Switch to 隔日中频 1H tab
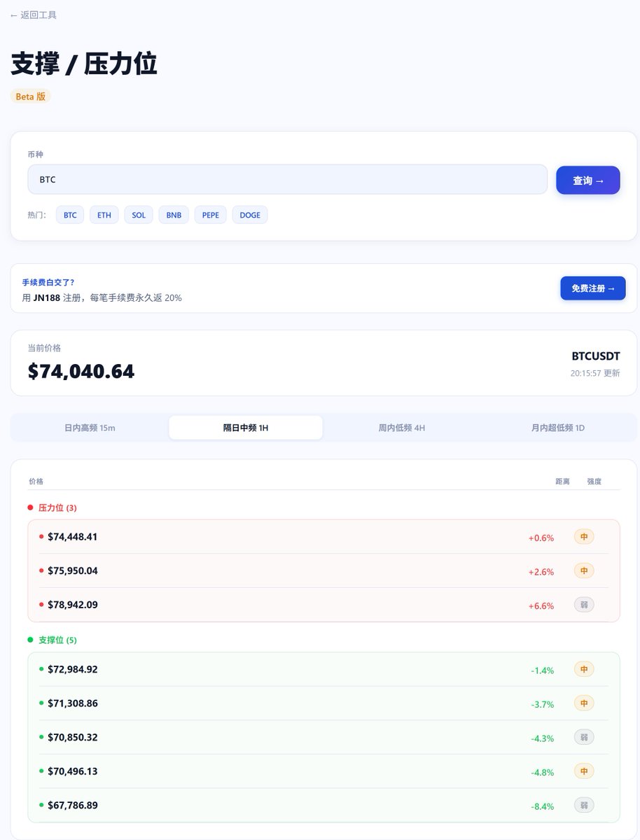The image size is (640, 840). tap(245, 428)
